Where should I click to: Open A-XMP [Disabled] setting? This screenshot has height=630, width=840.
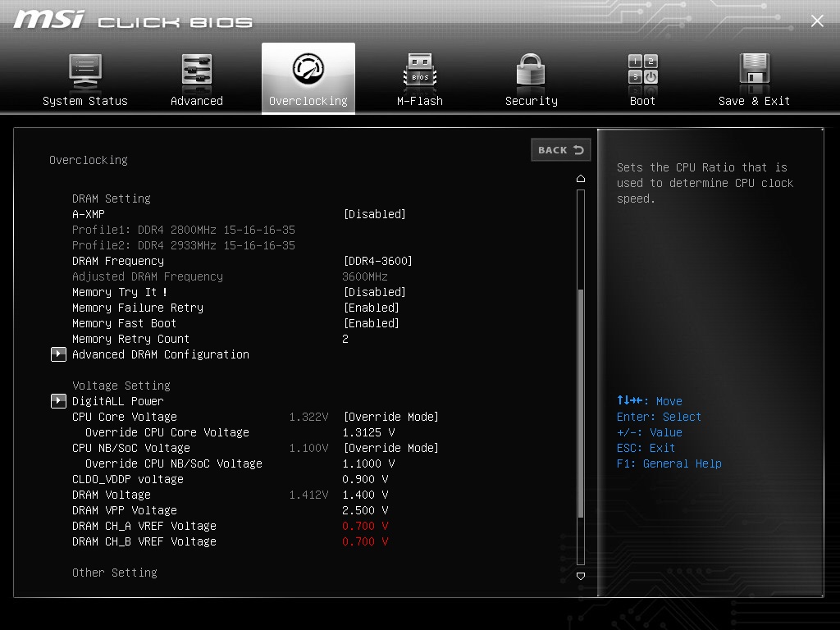374,214
